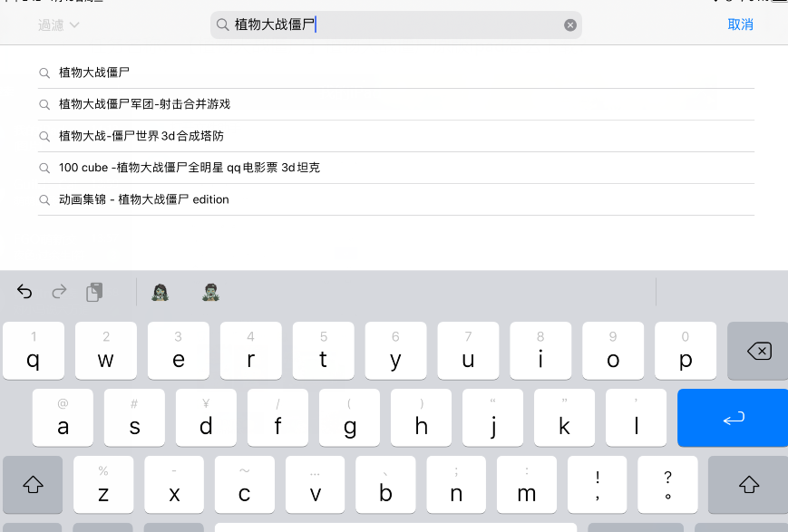
Task: Choose the 100 cube search suggestion
Action: (189, 168)
